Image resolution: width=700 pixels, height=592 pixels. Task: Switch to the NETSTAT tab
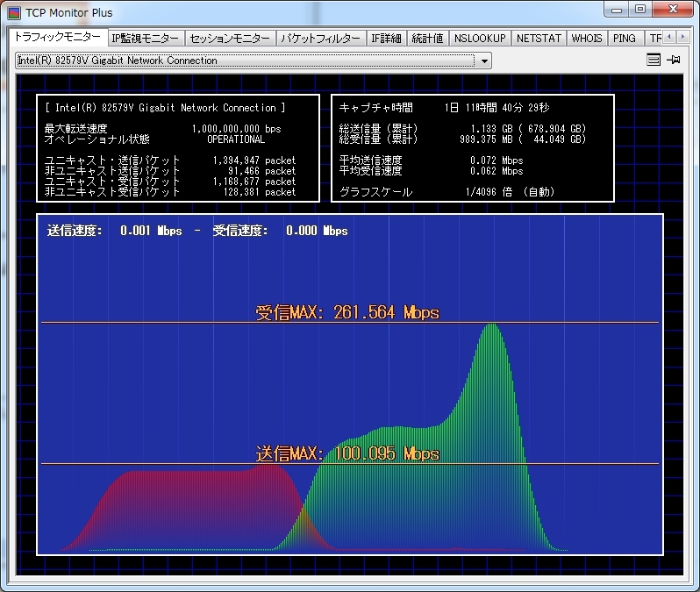[x=538, y=39]
